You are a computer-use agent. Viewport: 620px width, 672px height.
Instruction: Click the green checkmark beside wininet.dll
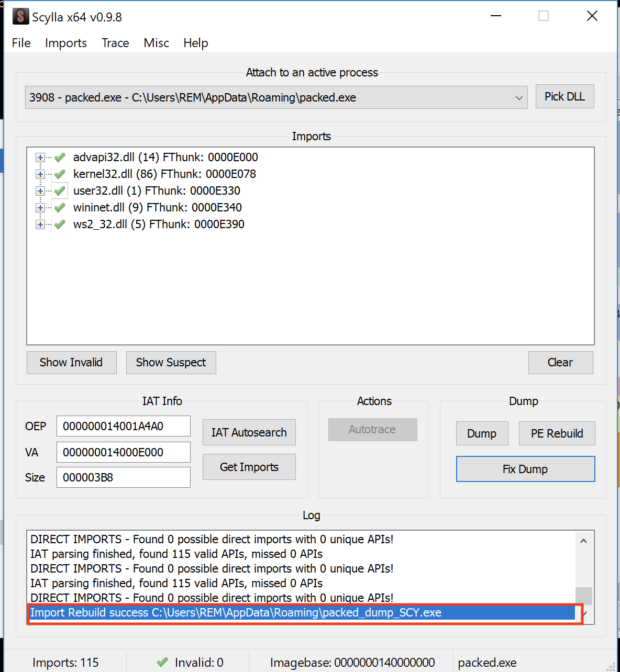[x=60, y=208]
